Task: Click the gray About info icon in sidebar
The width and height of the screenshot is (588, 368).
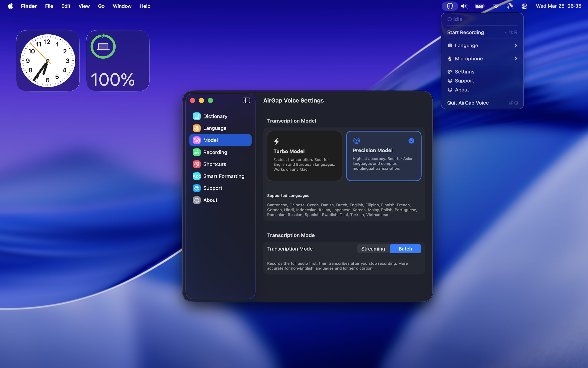Action: pyautogui.click(x=197, y=200)
